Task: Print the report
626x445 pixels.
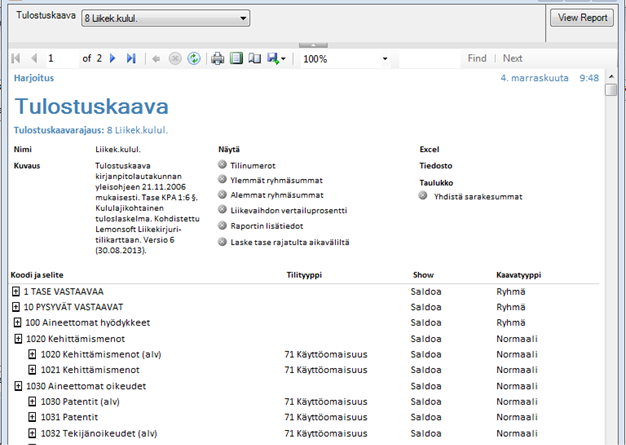Action: coord(217,59)
